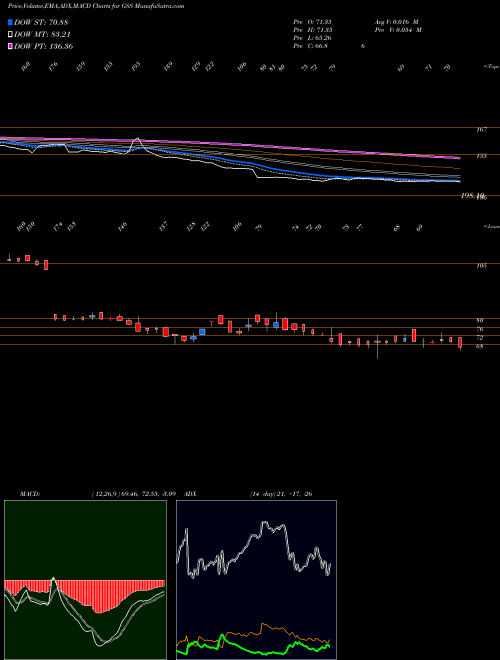The width and height of the screenshot is (500, 660).
Task: Click the white spike peak on EMA chart
Action: coord(137,139)
